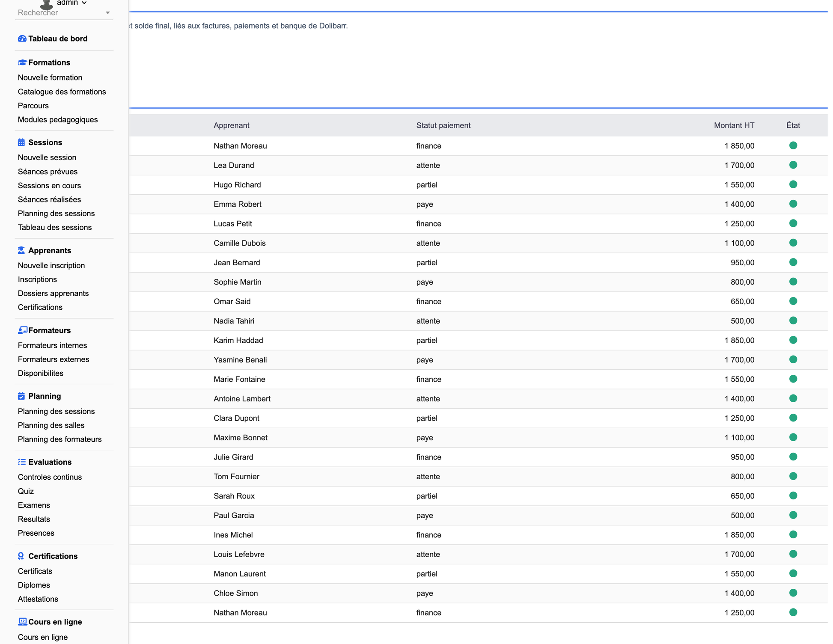Open Planning des salles
Screen dimensions: 833x644
pos(51,425)
